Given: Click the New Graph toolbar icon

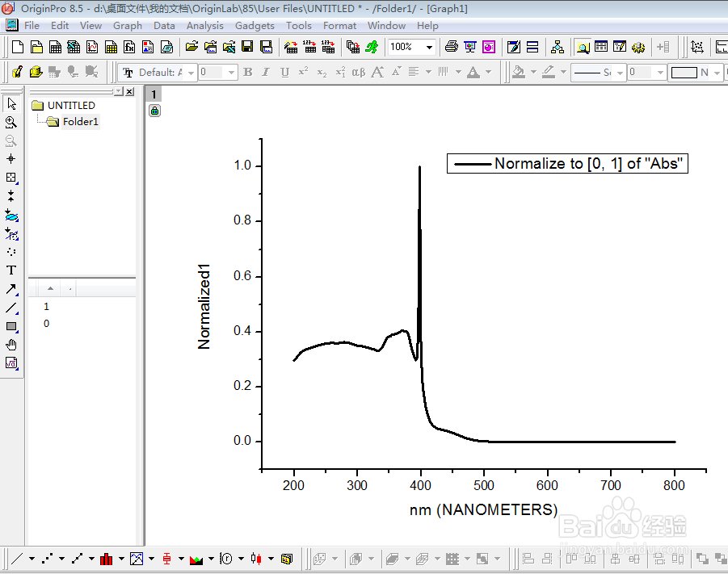Looking at the screenshot, I should point(92,47).
